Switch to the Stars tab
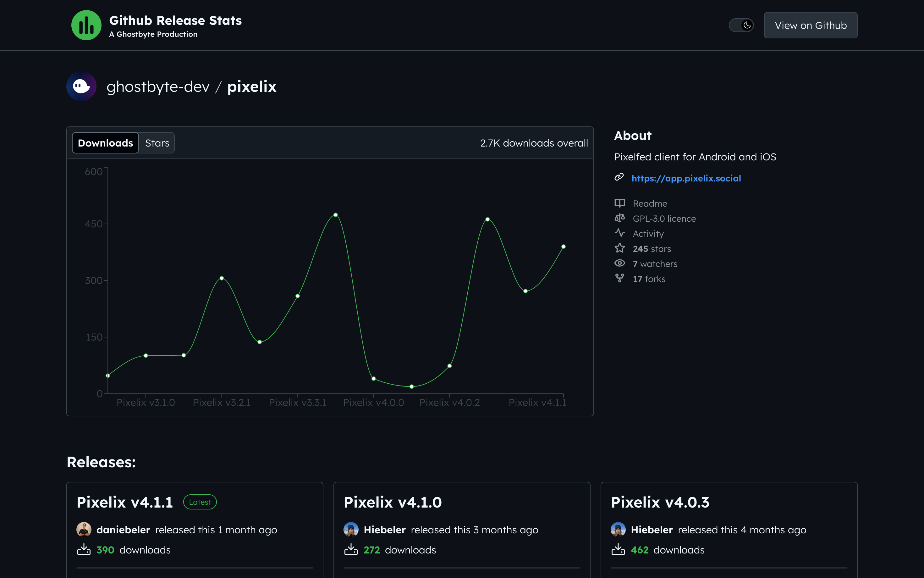This screenshot has height=578, width=924. [157, 143]
